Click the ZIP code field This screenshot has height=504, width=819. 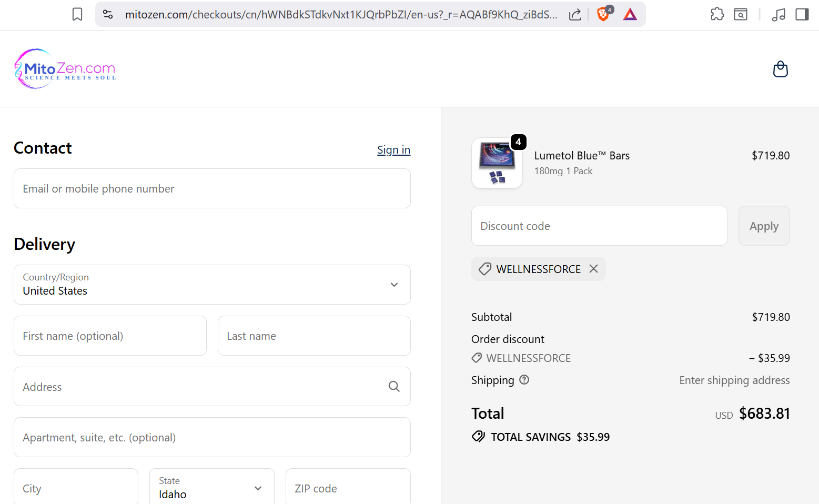click(x=348, y=488)
